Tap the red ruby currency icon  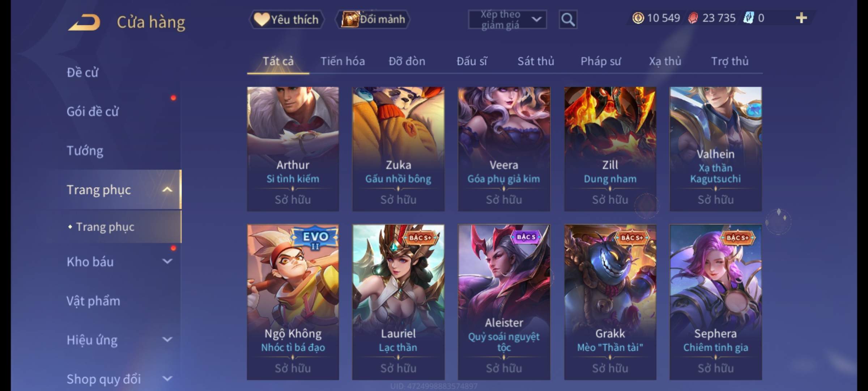693,18
